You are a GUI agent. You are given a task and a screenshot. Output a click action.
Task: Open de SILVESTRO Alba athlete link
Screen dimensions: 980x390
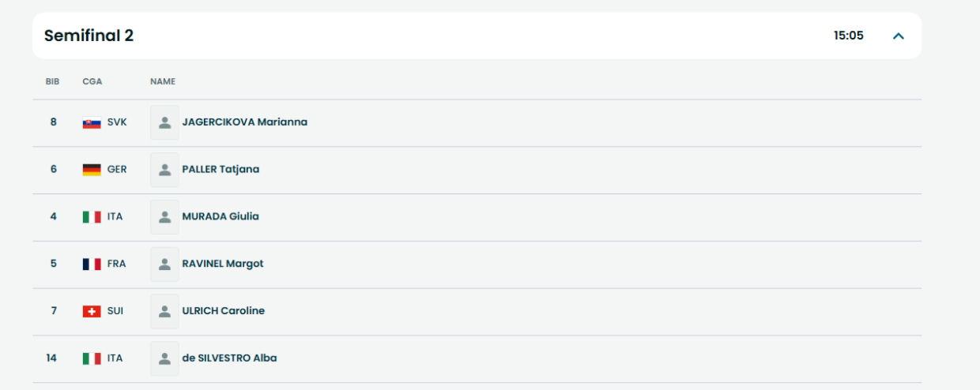[x=229, y=358]
